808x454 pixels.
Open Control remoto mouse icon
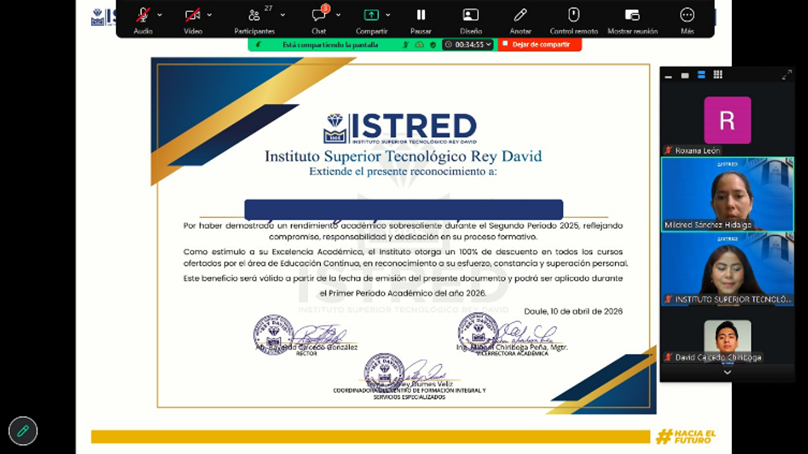[x=574, y=16]
